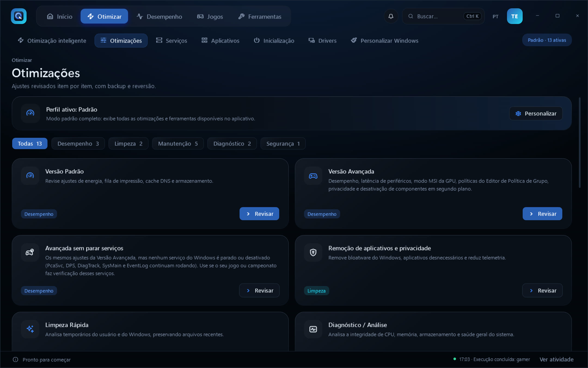Screen dimensions: 588x368
Task: Click the shield icon of Remoção de aplicativos
Action: pos(313,252)
